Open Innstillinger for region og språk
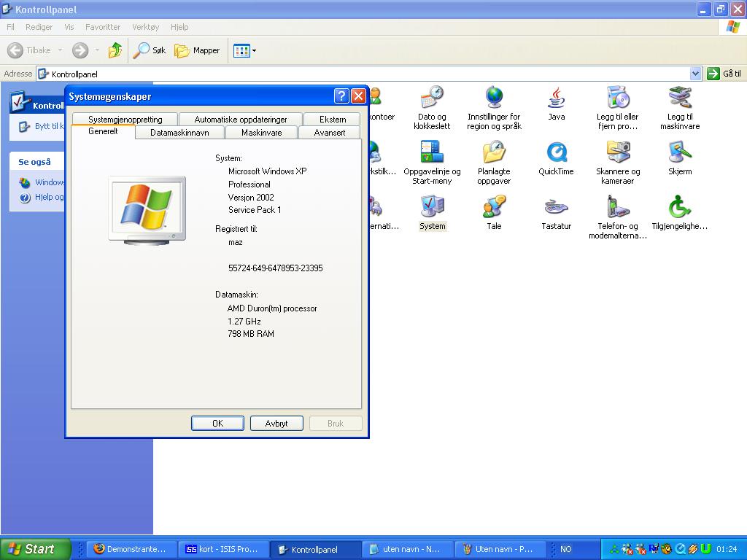The image size is (747, 560). tap(494, 108)
